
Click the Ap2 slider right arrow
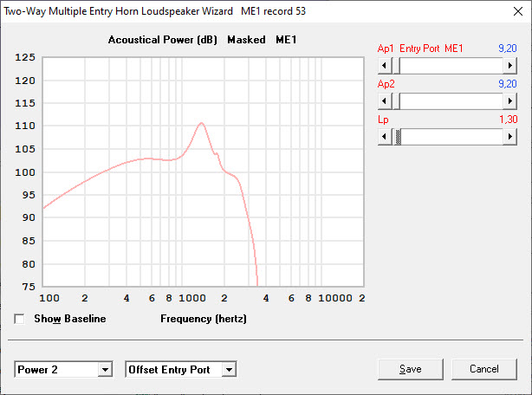click(x=509, y=101)
